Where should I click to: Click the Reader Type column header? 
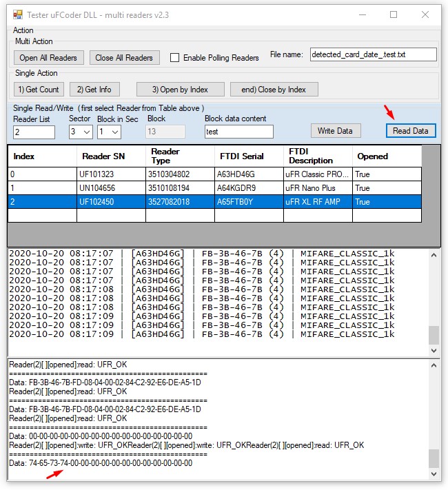click(x=180, y=156)
